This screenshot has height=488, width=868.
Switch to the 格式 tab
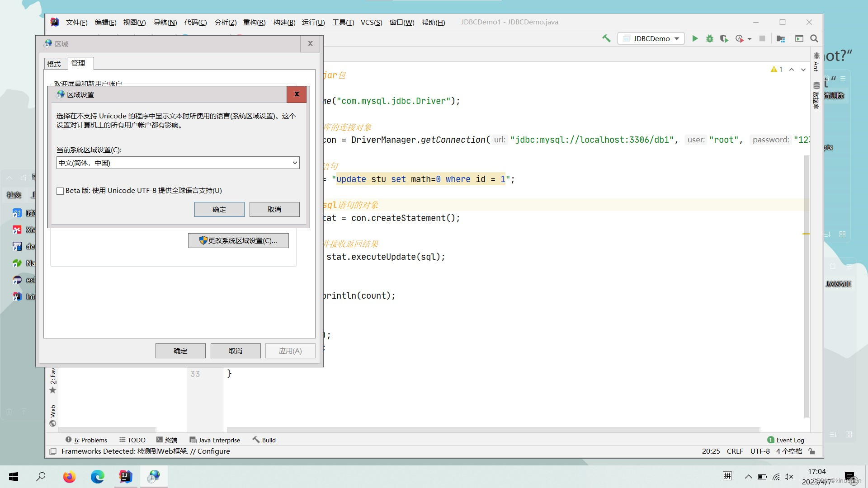pyautogui.click(x=54, y=63)
